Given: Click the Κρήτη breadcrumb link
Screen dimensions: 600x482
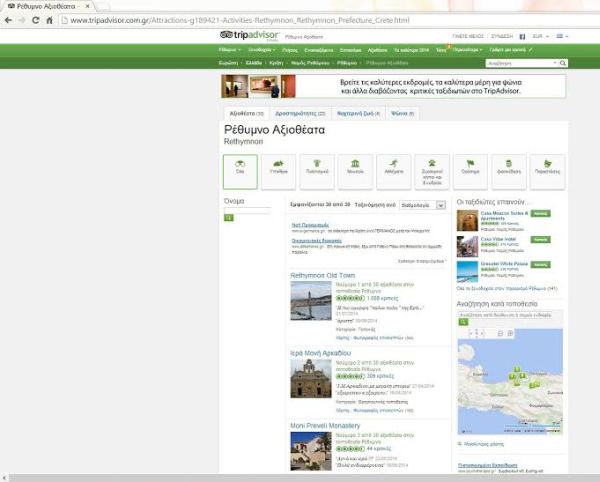Looking at the screenshot, I should [276, 63].
